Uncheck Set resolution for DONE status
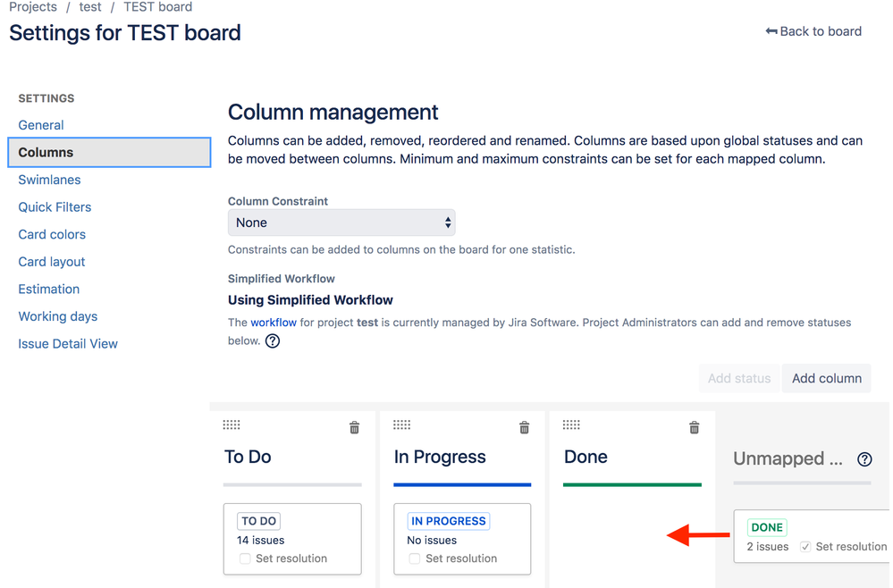 point(805,546)
